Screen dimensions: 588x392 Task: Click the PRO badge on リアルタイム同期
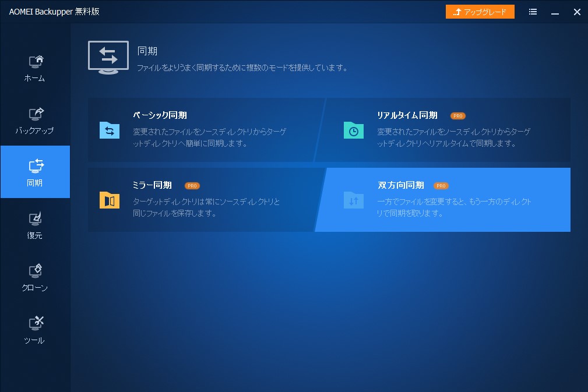458,115
